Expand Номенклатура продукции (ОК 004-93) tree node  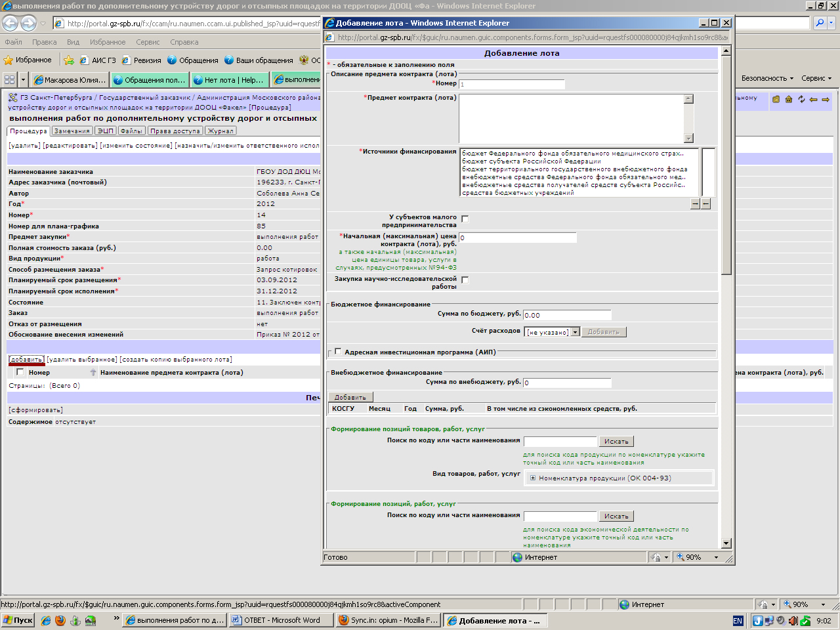533,478
